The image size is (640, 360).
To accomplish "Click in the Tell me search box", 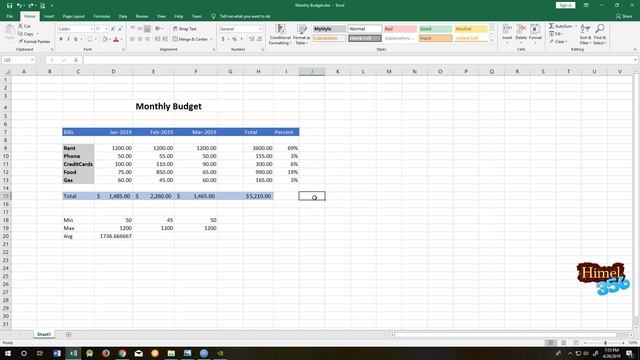I will [x=245, y=16].
